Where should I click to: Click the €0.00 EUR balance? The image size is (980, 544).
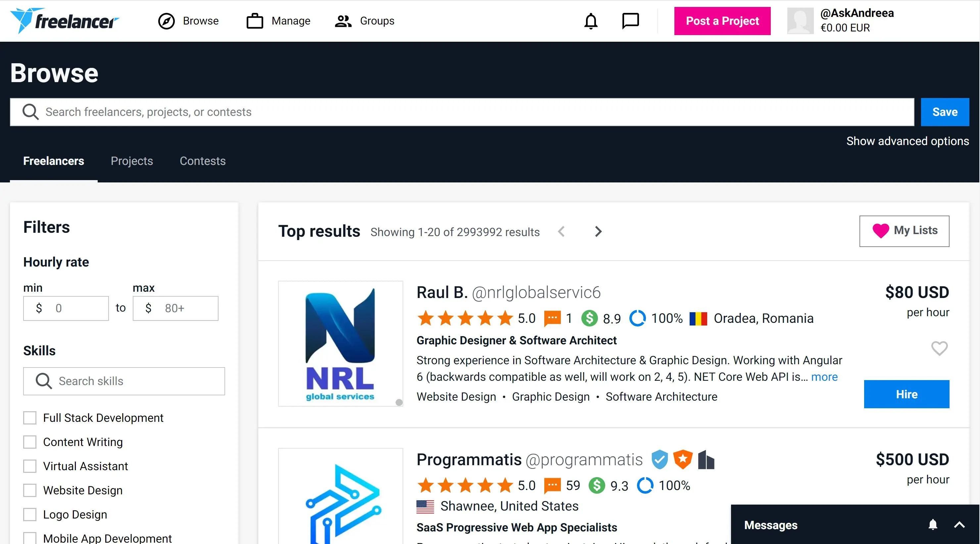tap(845, 28)
